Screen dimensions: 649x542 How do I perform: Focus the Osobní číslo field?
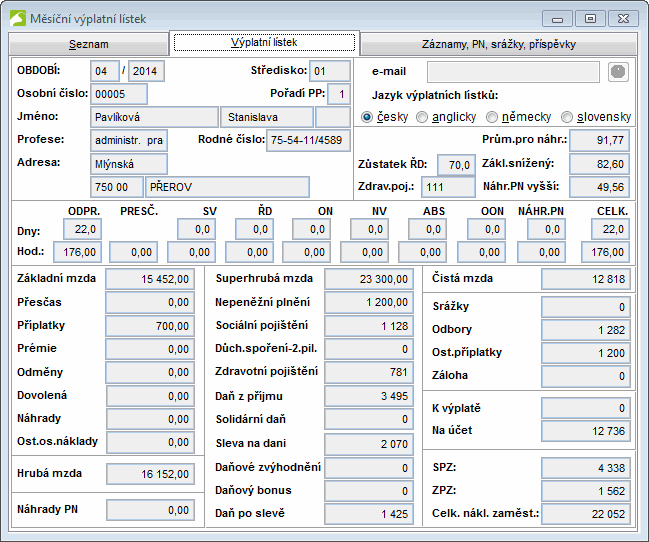tap(119, 94)
